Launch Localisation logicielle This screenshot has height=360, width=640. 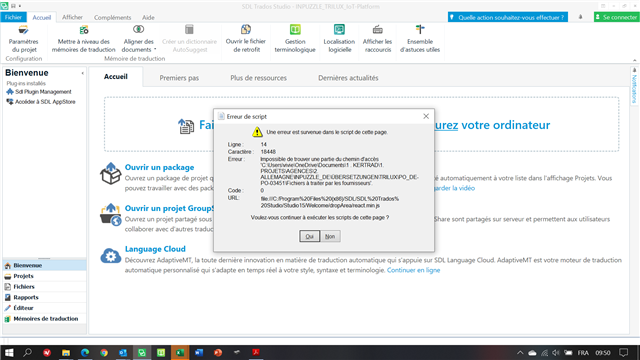[339, 39]
